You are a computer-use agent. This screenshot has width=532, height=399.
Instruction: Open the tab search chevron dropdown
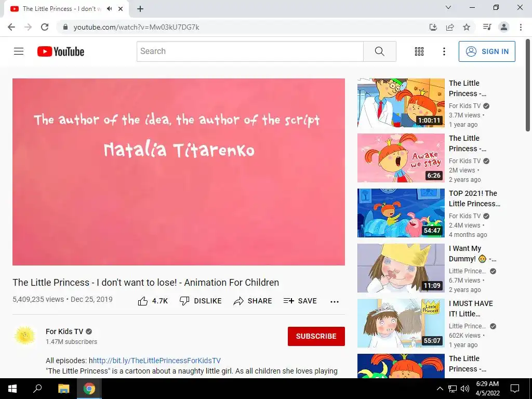(x=448, y=7)
